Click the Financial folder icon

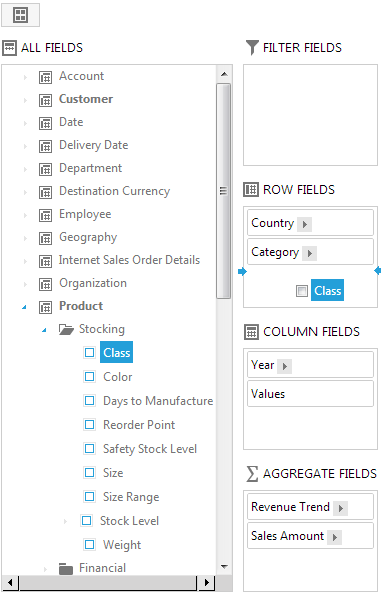pyautogui.click(x=66, y=569)
